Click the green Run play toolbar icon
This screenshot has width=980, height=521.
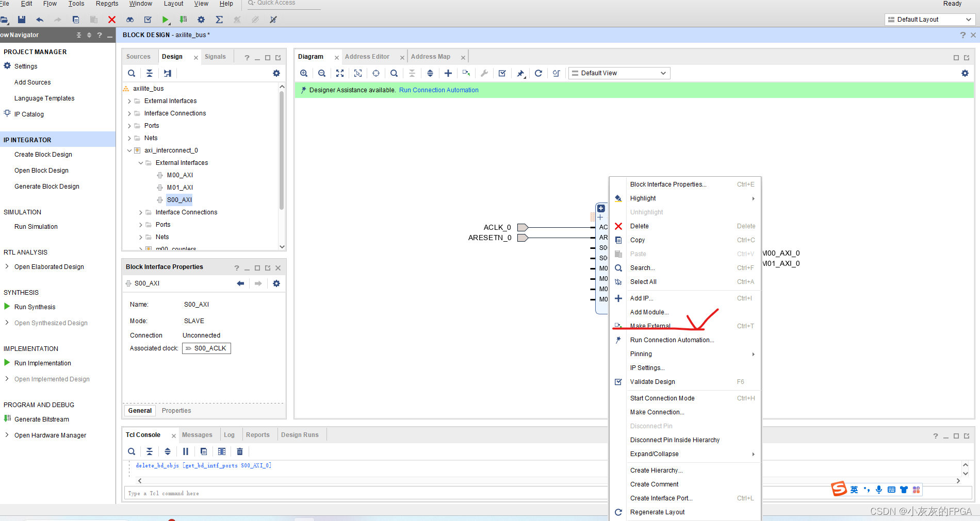pos(165,20)
